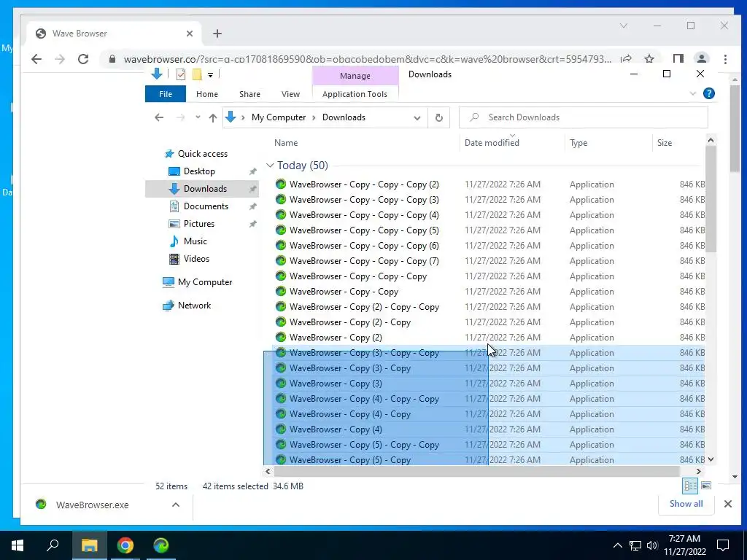Go up one folder level
The image size is (747, 560).
tap(212, 117)
